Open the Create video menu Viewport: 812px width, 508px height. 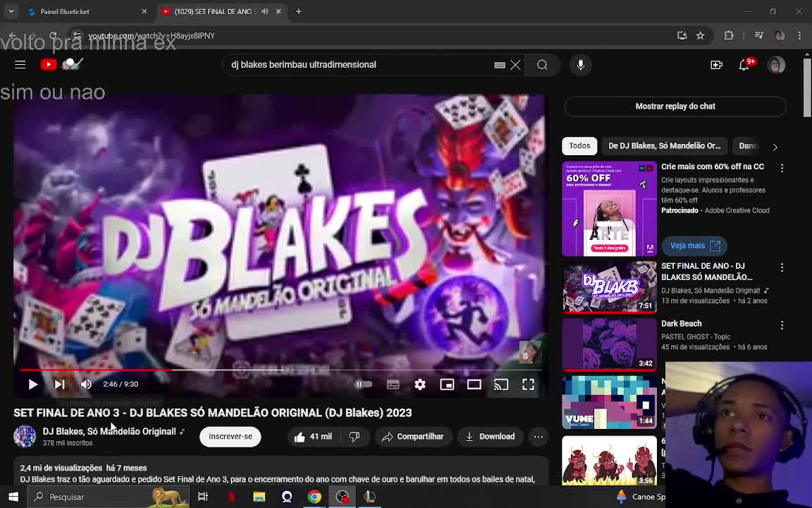[x=717, y=65]
